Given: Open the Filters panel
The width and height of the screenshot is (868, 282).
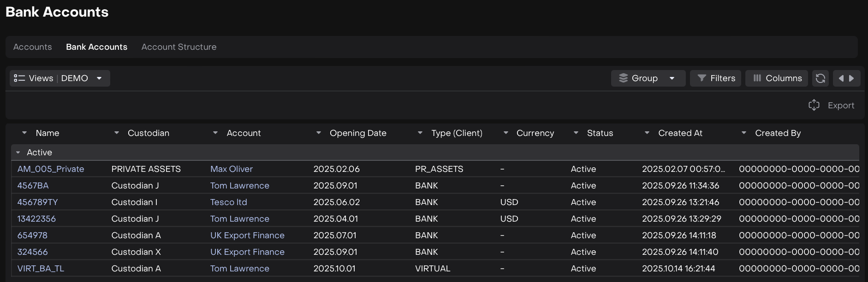Looking at the screenshot, I should 716,78.
